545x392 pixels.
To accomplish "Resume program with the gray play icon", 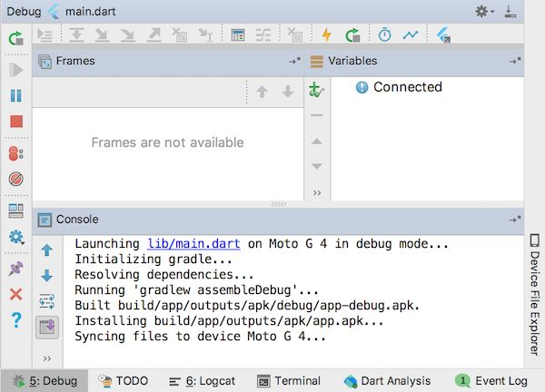I will point(16,70).
